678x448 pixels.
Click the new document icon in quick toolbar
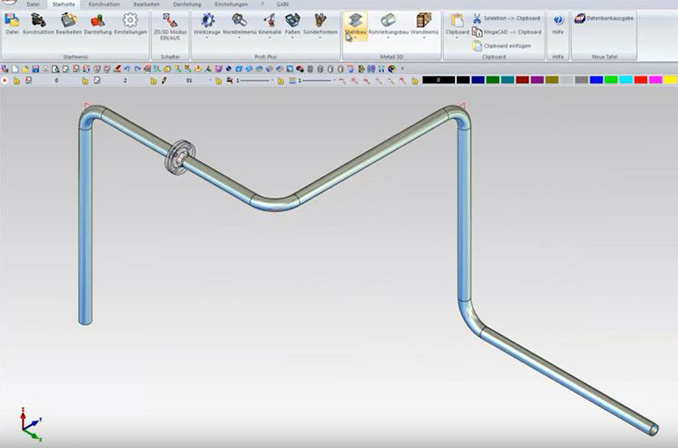(x=15, y=69)
